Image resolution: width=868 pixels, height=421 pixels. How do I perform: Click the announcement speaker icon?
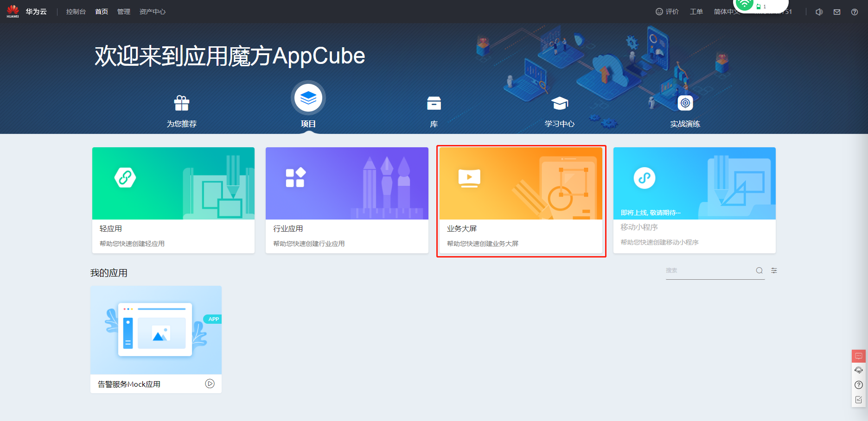(819, 12)
